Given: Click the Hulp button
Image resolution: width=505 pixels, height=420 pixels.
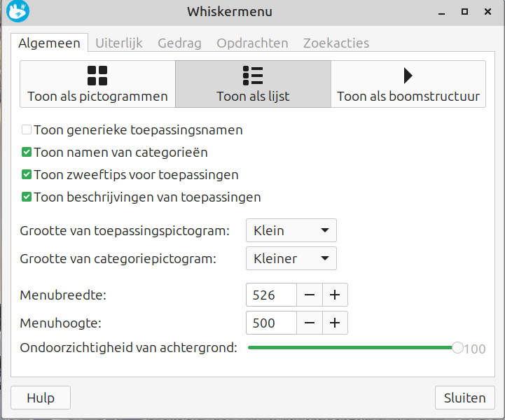Looking at the screenshot, I should pyautogui.click(x=41, y=398).
